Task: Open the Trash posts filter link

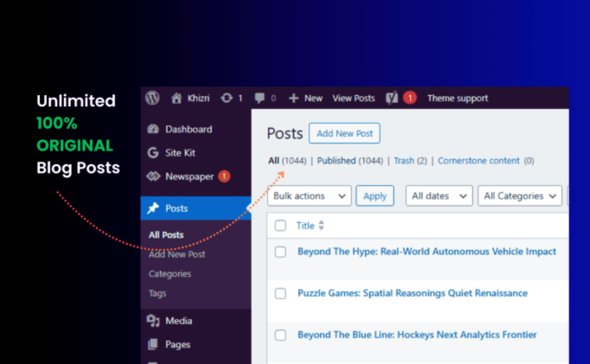Action: 403,161
